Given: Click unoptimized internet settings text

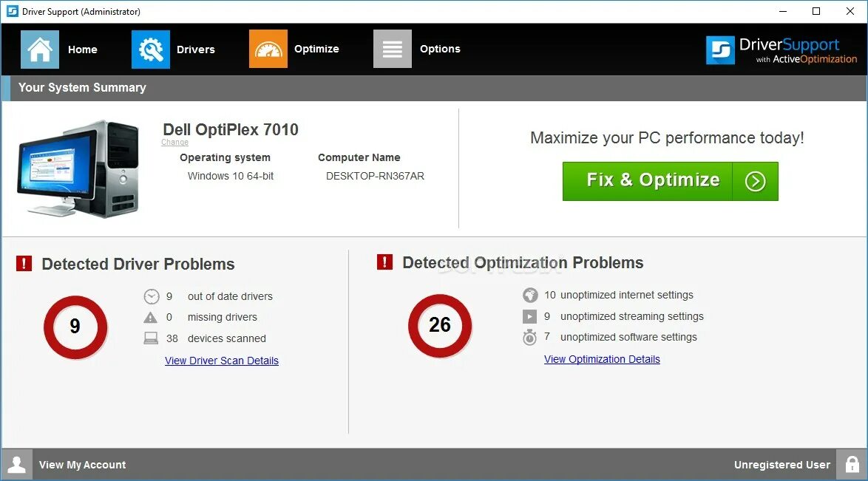Looking at the screenshot, I should 627,295.
